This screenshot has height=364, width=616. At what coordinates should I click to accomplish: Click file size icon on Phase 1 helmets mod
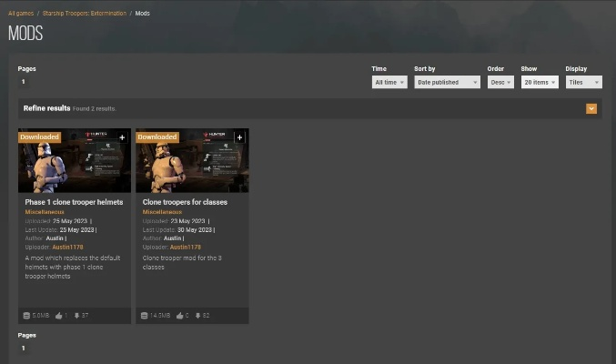tap(27, 316)
